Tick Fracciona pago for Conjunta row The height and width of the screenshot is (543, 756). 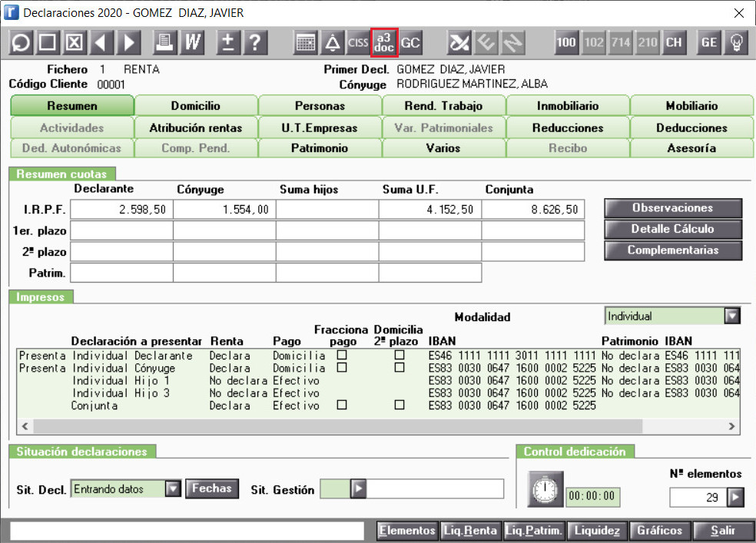(342, 406)
